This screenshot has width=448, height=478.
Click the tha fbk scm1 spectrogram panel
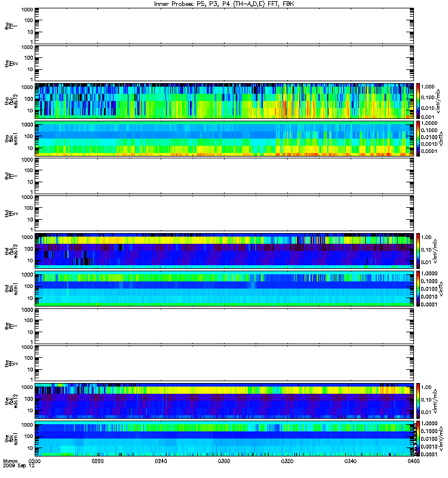(225, 139)
